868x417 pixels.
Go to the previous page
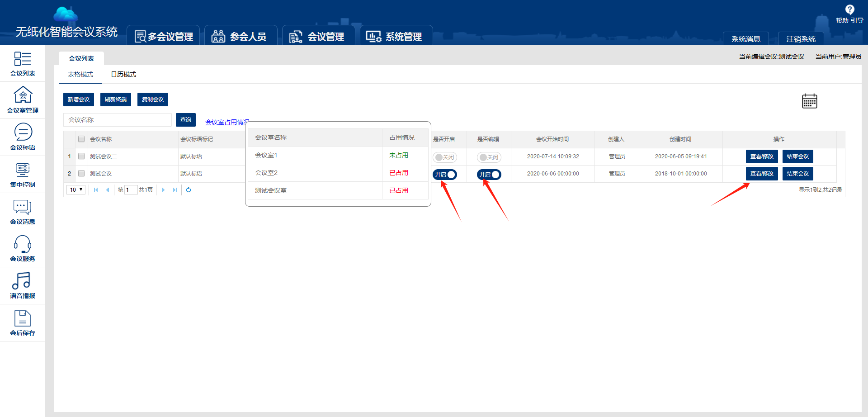pos(108,190)
